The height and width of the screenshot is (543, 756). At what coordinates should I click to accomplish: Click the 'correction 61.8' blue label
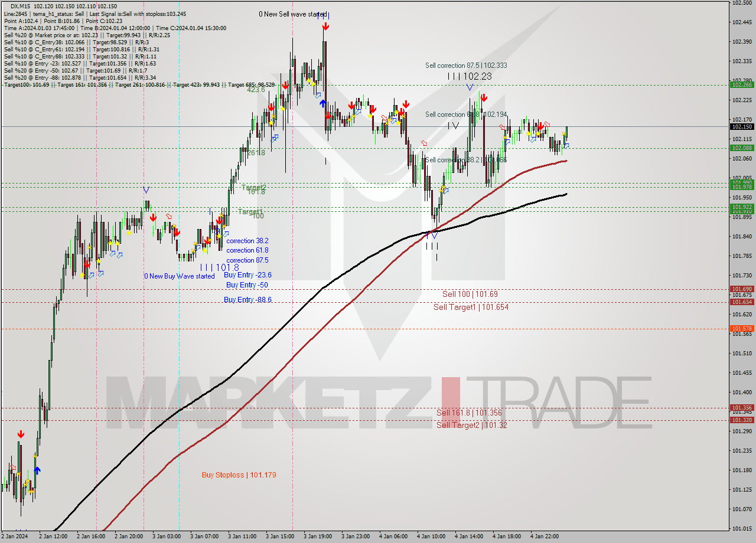point(247,250)
